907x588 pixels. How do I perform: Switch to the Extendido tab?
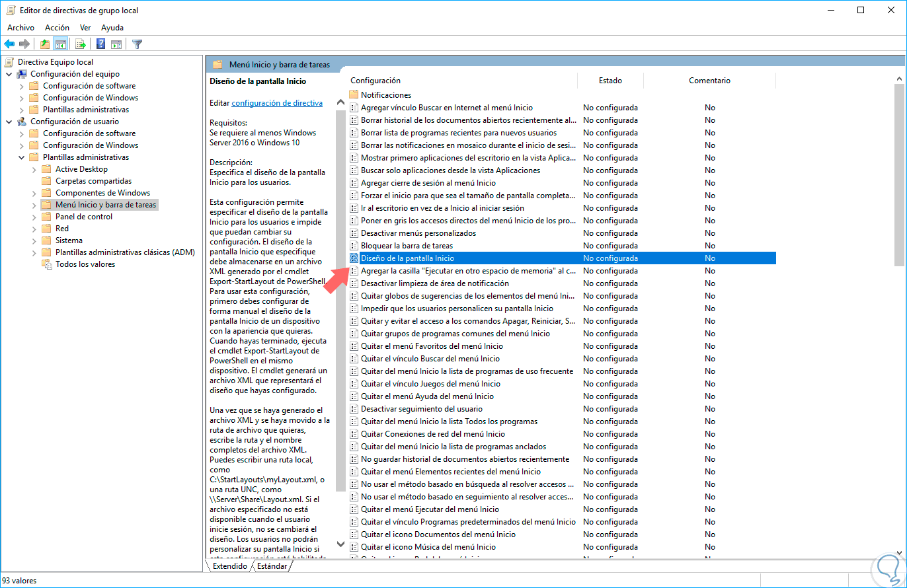(x=231, y=566)
